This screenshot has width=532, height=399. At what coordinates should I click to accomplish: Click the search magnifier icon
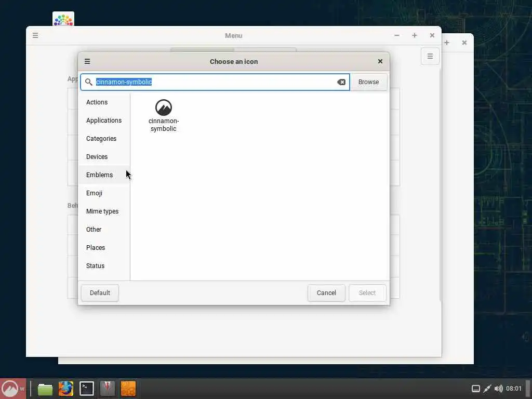pos(88,82)
